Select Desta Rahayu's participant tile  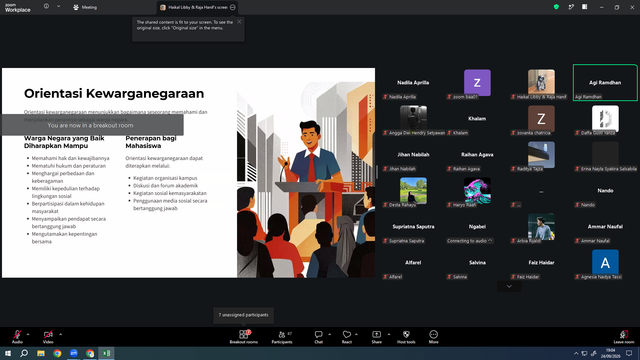pos(413,190)
